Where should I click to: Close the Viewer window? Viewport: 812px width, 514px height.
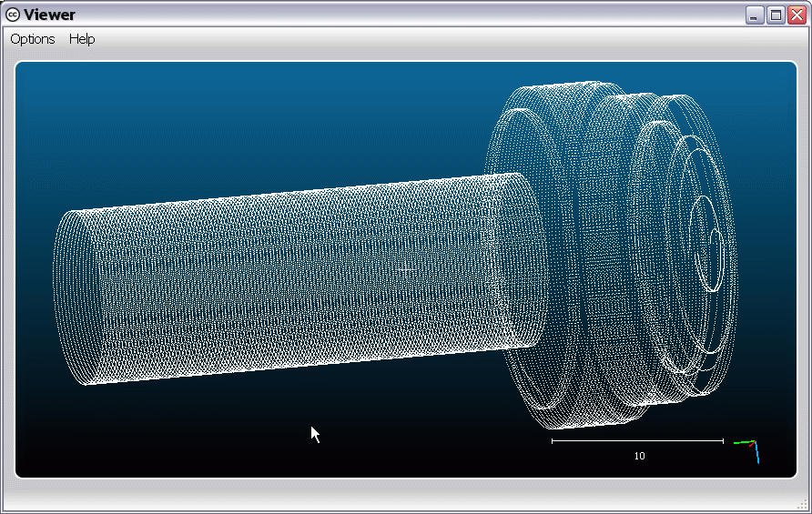coord(797,15)
